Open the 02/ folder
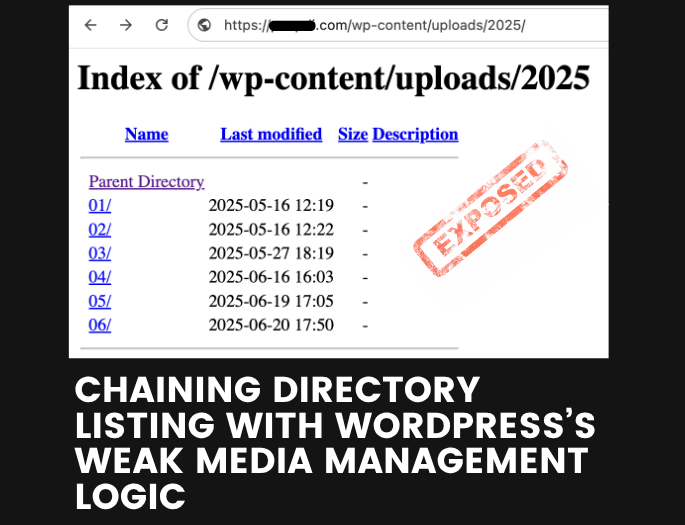This screenshot has width=685, height=525. (100, 229)
